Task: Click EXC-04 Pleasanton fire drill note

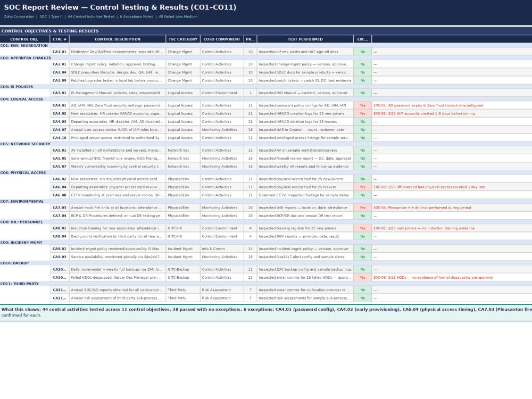Action: (x=422, y=207)
